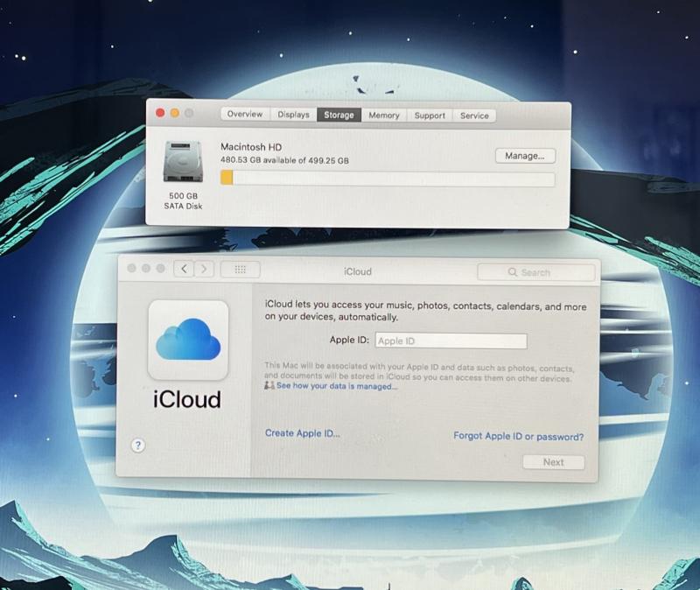Switch to the Overview tab
This screenshot has height=590, width=700.
(245, 114)
